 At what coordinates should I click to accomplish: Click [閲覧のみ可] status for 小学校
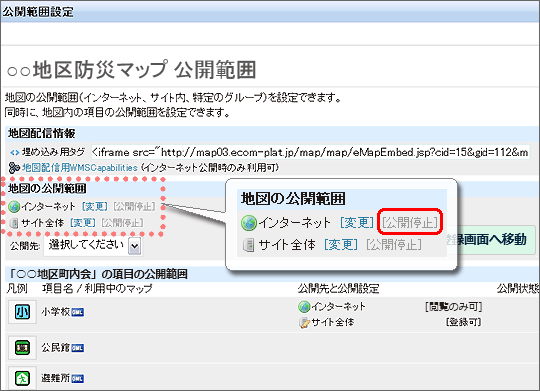(453, 307)
